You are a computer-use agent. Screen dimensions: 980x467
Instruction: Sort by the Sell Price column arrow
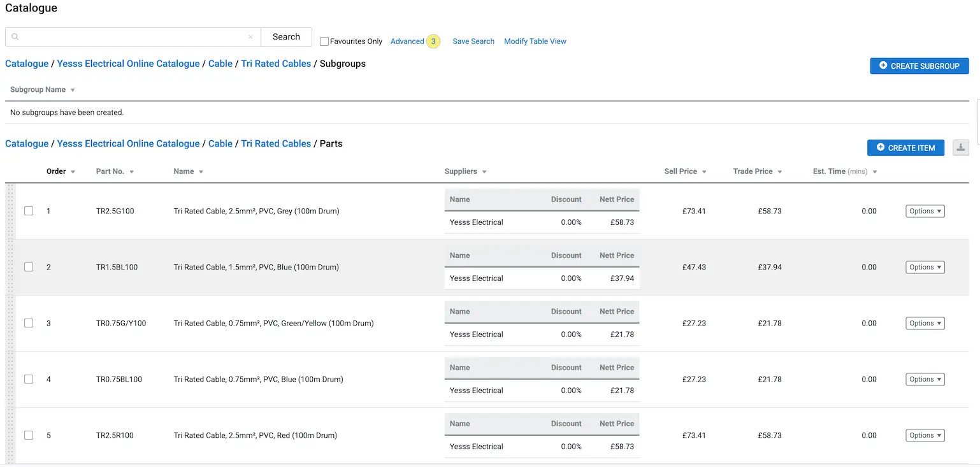pyautogui.click(x=704, y=172)
